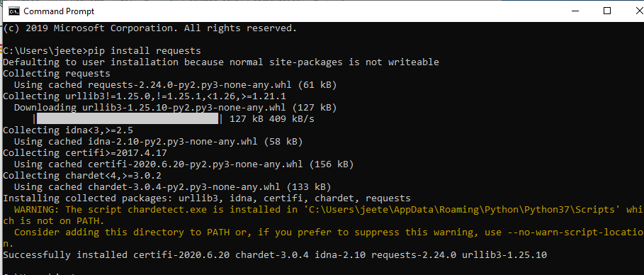Click the 'pip install requests' command text
644x275 pixels.
[x=145, y=51]
